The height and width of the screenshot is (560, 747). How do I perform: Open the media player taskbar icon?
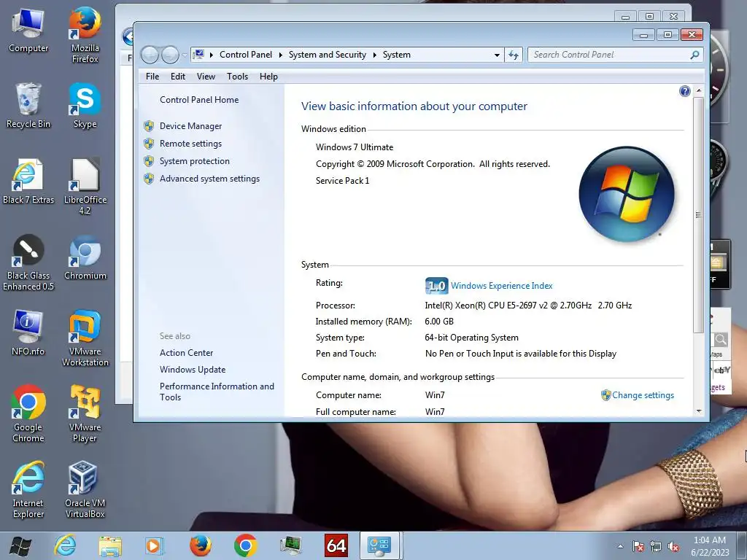pyautogui.click(x=155, y=545)
